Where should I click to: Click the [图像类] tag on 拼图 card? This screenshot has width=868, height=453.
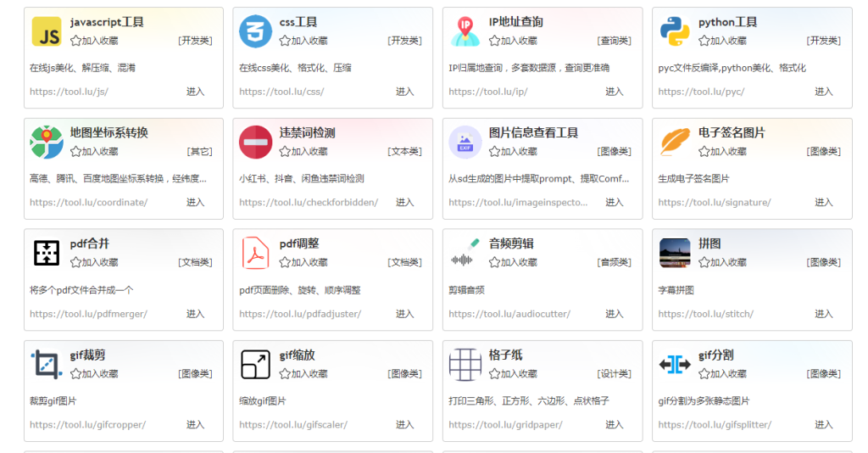tap(823, 262)
